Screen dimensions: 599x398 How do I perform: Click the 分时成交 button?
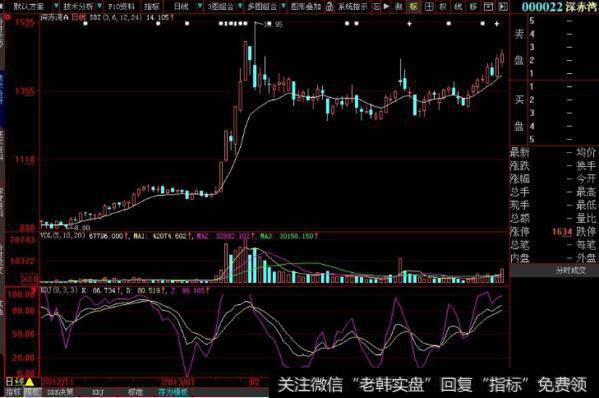[x=571, y=270]
